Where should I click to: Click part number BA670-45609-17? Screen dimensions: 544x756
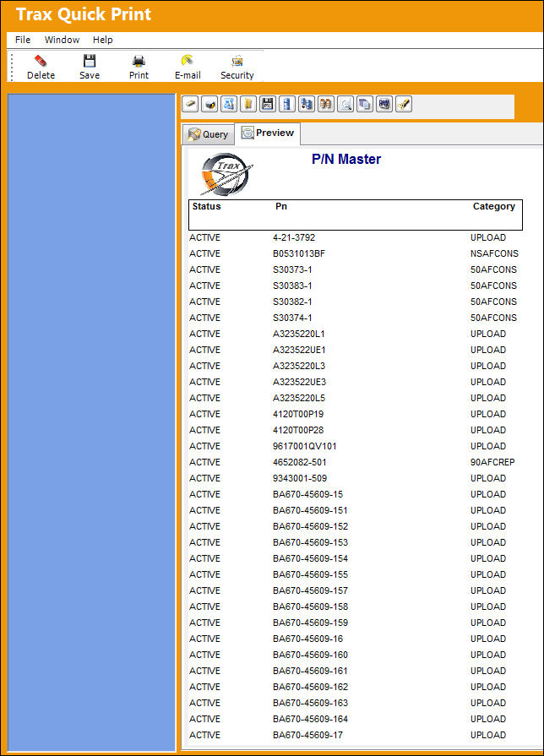click(x=307, y=735)
